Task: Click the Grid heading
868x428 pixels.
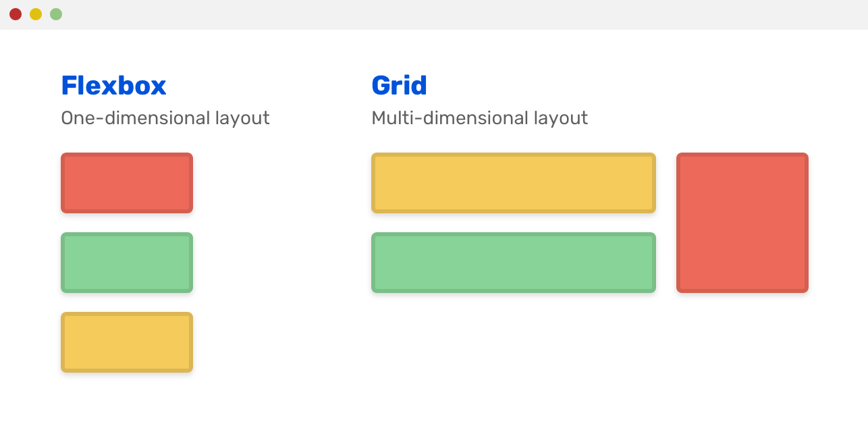Action: (399, 86)
